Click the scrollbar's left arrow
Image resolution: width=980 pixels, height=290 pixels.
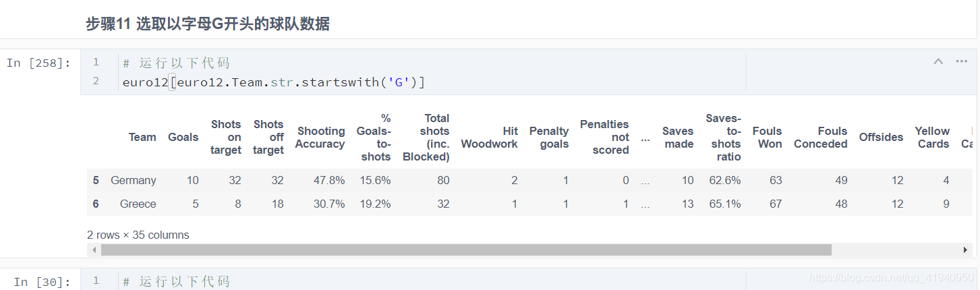94,250
